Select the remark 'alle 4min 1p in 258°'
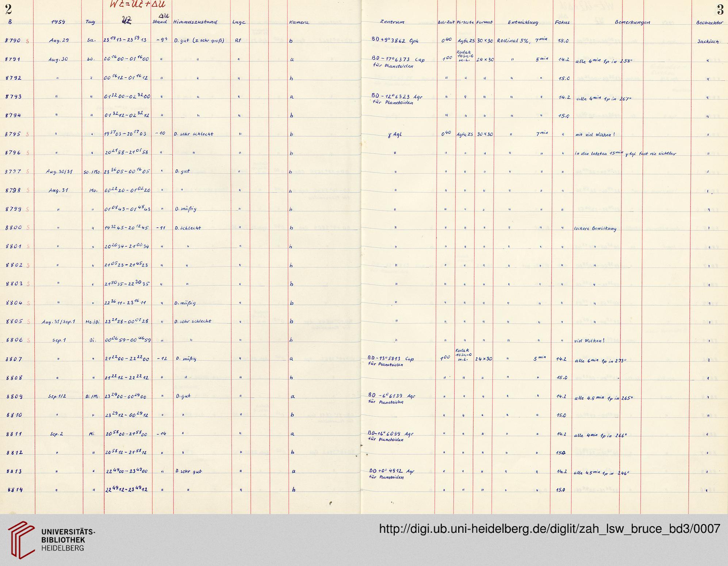The height and width of the screenshot is (566, 728). (604, 61)
